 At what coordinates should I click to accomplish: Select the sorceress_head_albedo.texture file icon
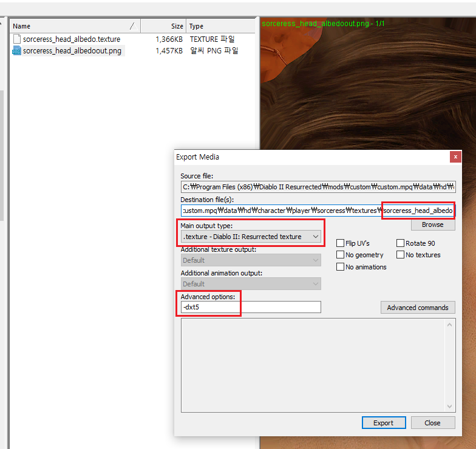[x=17, y=39]
